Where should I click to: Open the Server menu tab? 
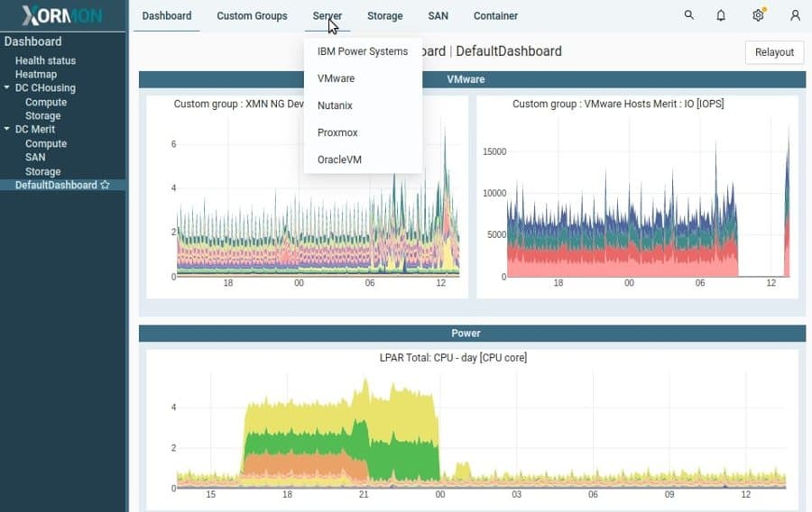click(x=328, y=16)
